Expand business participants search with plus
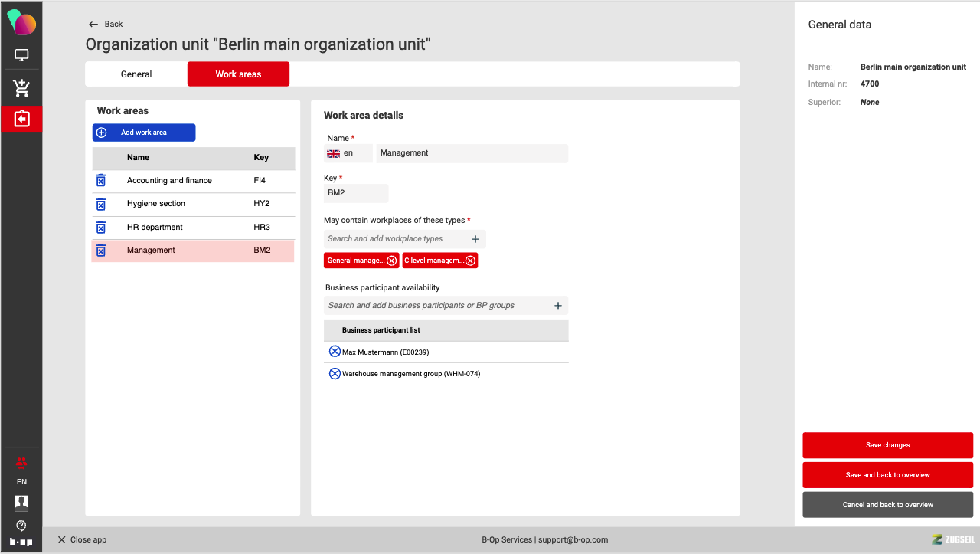This screenshot has width=980, height=554. coord(558,306)
